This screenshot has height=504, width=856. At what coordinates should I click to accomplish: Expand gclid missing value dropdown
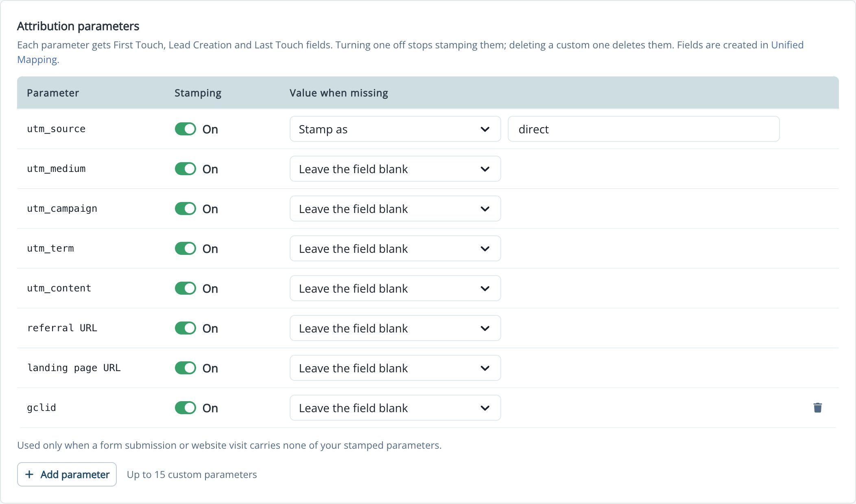395,408
